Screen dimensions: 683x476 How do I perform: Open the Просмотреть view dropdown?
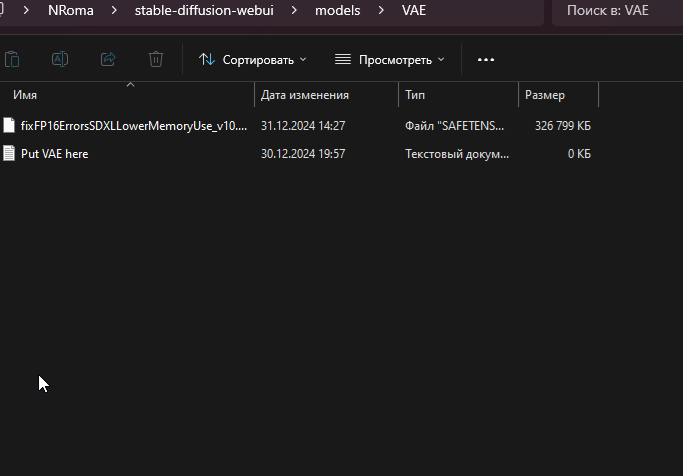pos(390,60)
